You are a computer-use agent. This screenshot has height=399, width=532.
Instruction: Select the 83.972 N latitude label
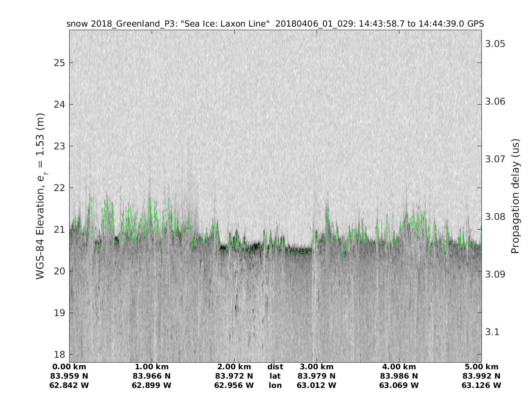click(x=234, y=376)
